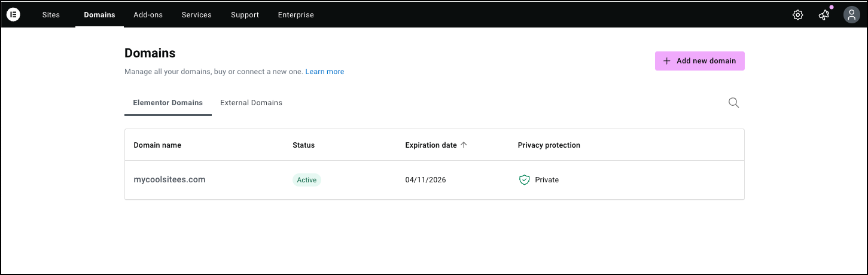Screen dimensions: 868x275
Task: Select the Domains menu item
Action: point(99,15)
